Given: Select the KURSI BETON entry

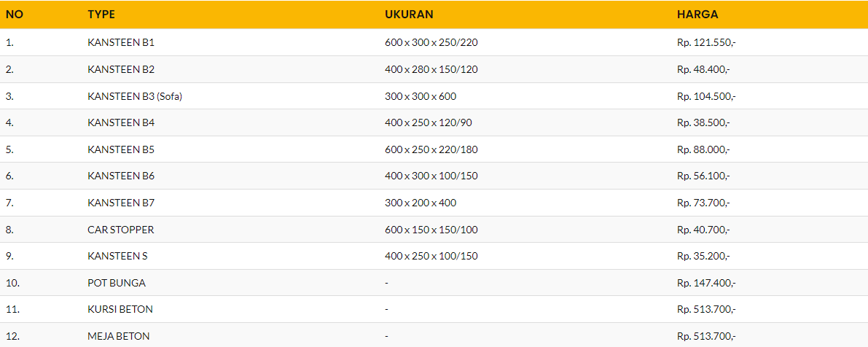Looking at the screenshot, I should [120, 309].
